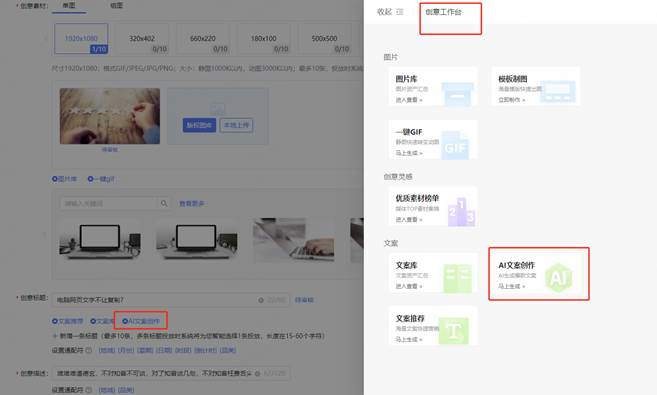Image resolution: width=657 pixels, height=395 pixels.
Task: Choose the 500x500 size tab
Action: coord(324,39)
